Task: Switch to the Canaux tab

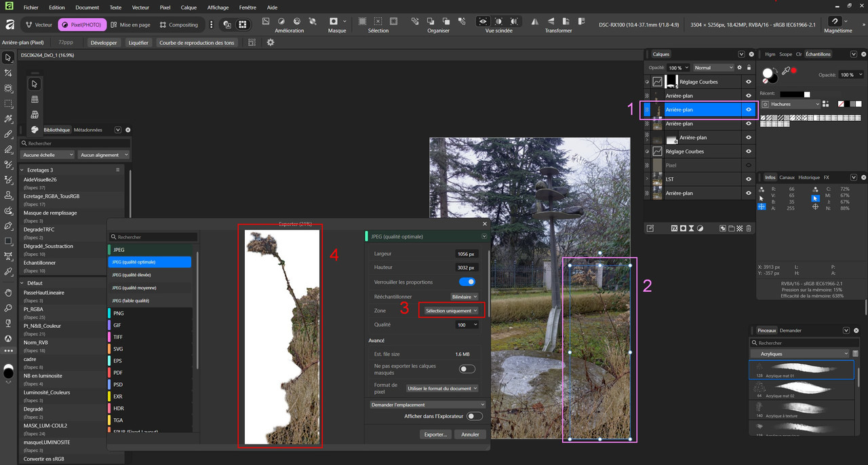Action: click(787, 177)
